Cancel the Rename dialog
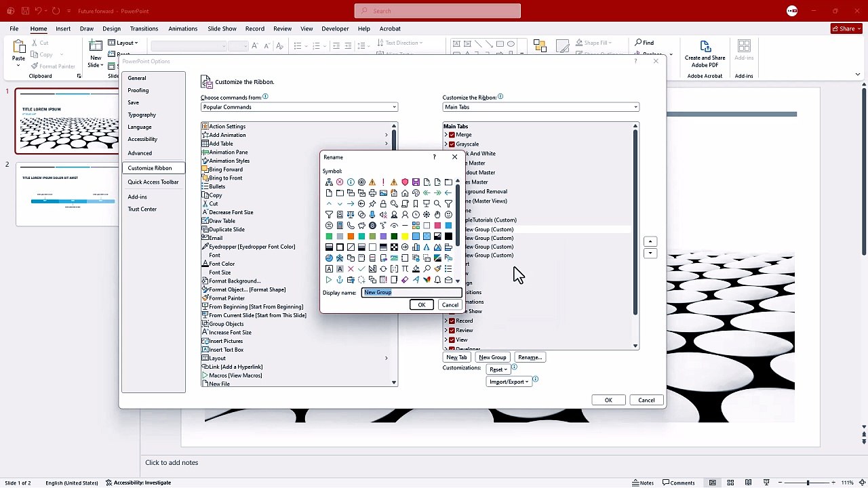The width and height of the screenshot is (868, 488). click(x=450, y=305)
